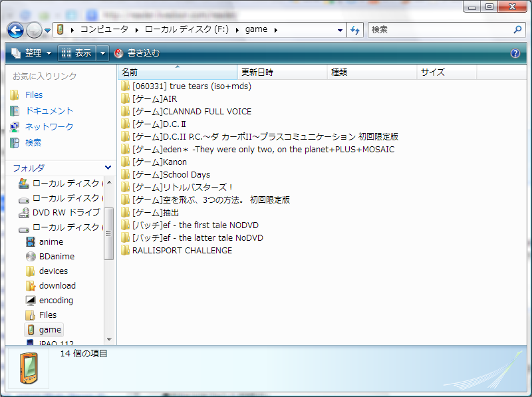Expand the arrow after game breadcrumb
532x397 pixels.
tap(276, 30)
